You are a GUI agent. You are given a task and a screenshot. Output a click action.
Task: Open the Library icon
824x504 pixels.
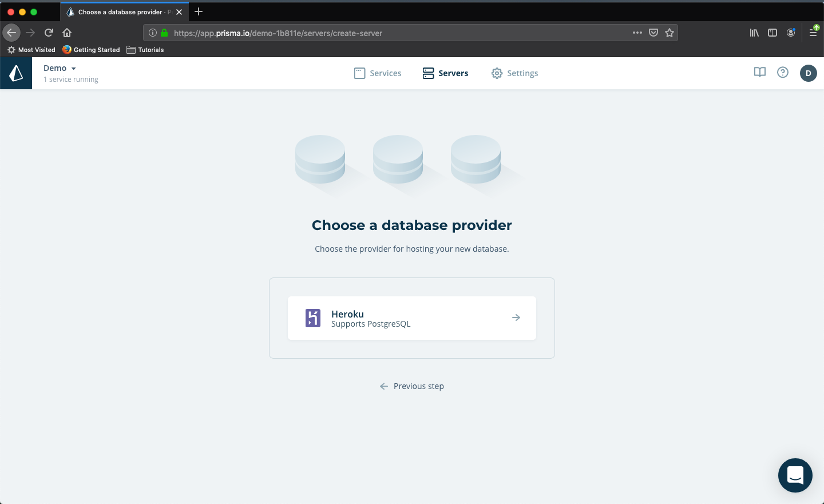pyautogui.click(x=754, y=33)
